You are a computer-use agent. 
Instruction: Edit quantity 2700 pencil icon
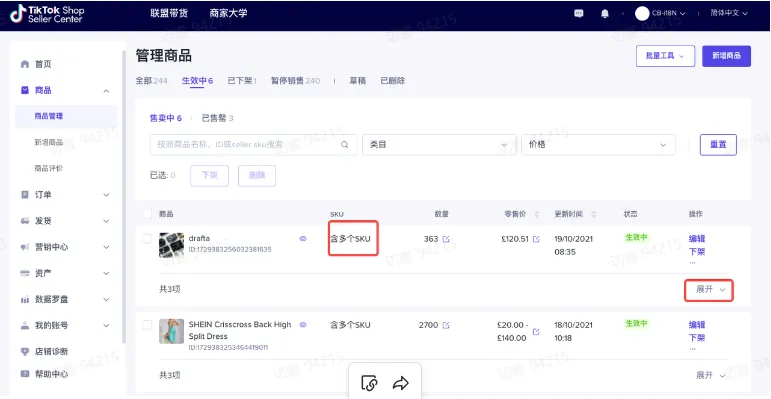click(x=446, y=325)
